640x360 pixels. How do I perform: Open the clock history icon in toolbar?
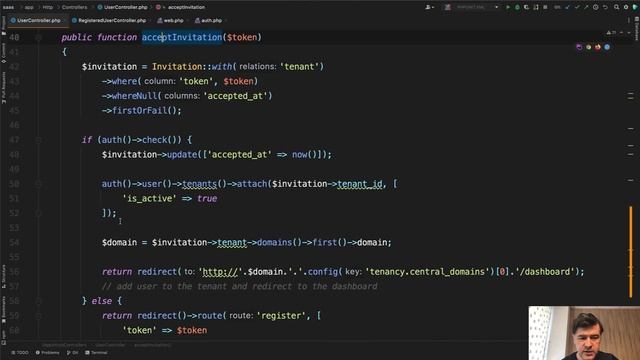pos(596,7)
